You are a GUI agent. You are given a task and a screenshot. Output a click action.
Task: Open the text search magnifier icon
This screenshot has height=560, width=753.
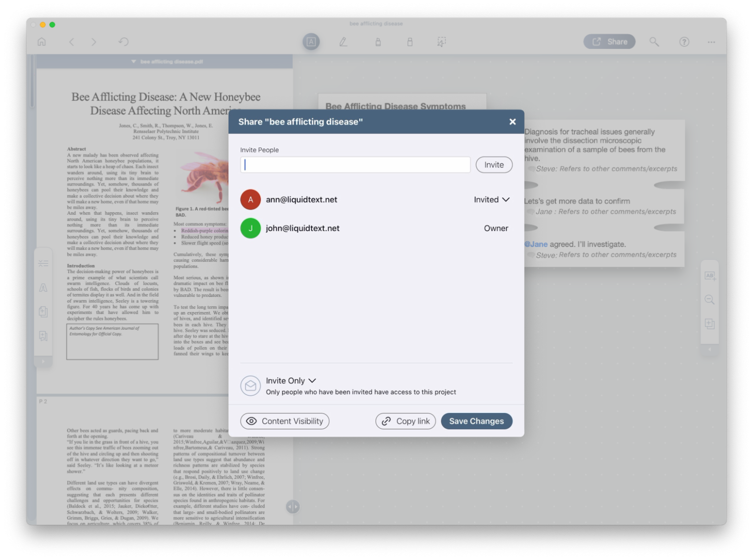click(x=654, y=42)
